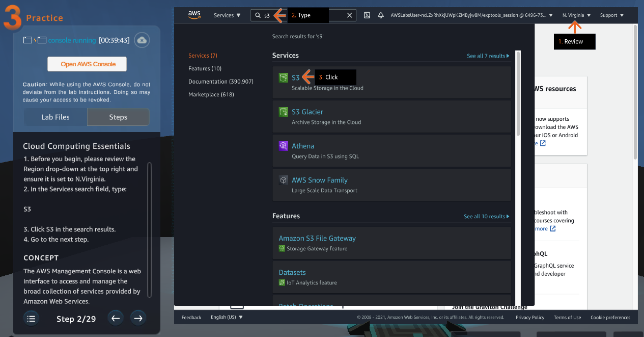Click inside the s3 search input field
This screenshot has height=337, width=644.
click(x=303, y=15)
